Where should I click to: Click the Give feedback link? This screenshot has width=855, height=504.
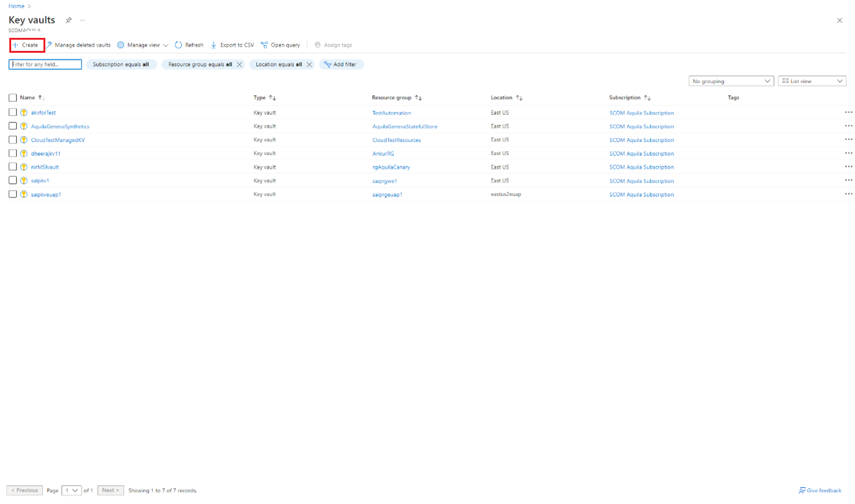820,490
